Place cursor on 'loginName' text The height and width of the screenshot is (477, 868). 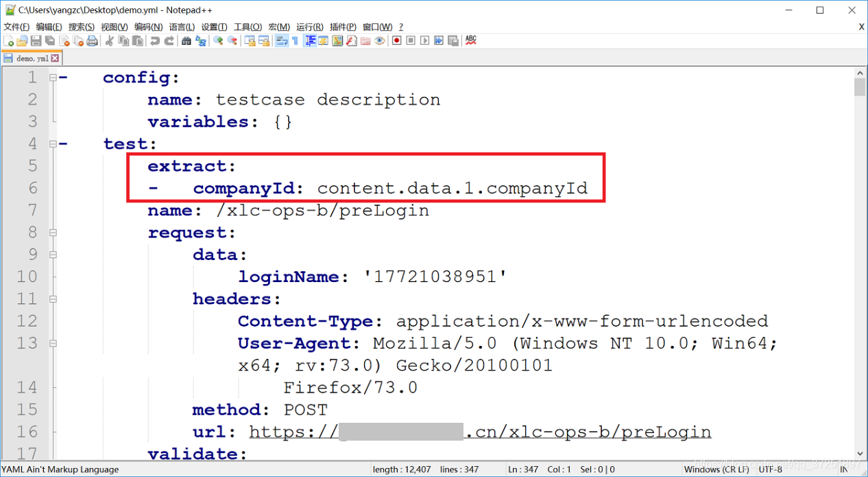(x=289, y=277)
